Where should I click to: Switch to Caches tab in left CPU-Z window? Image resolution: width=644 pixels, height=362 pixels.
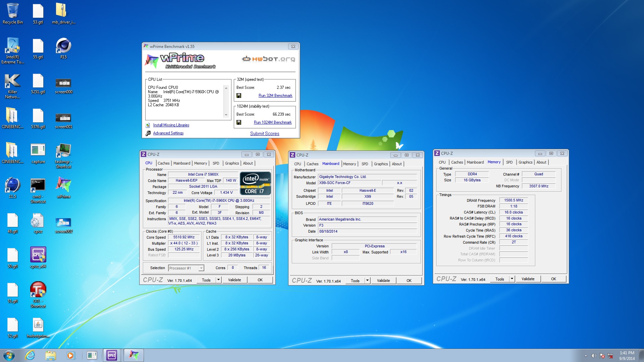(x=164, y=163)
